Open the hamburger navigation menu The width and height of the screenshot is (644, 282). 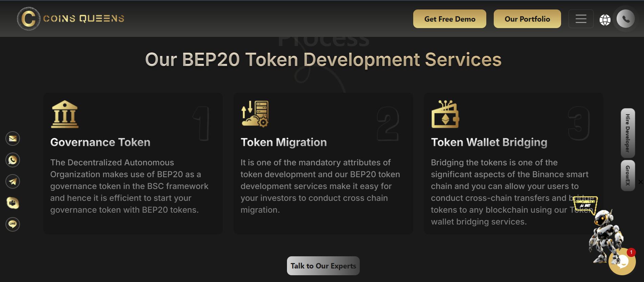pos(581,19)
